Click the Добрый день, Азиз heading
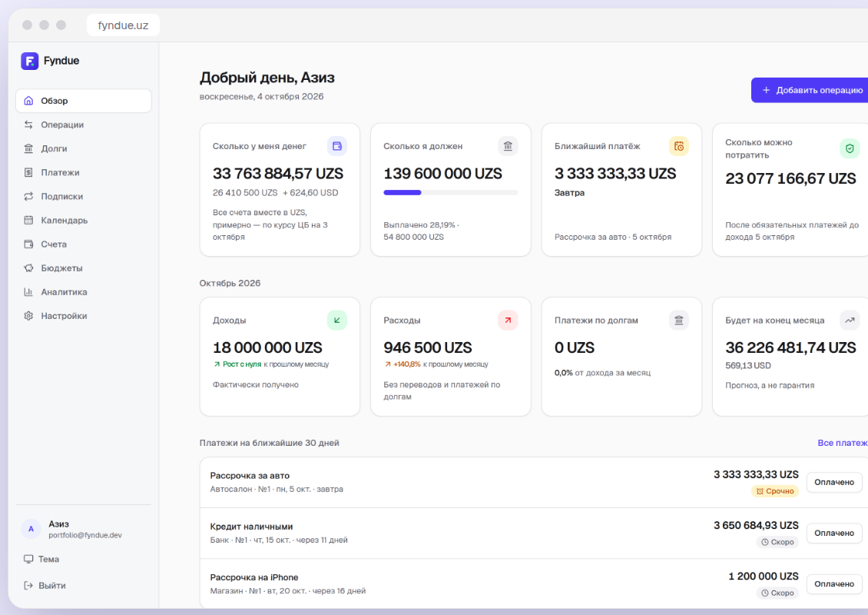This screenshot has height=615, width=868. [267, 78]
